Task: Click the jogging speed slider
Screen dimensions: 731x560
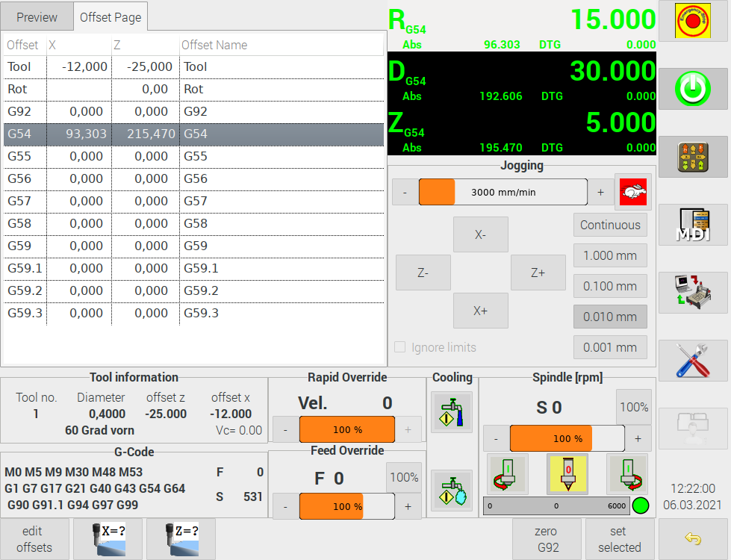Action: (503, 193)
